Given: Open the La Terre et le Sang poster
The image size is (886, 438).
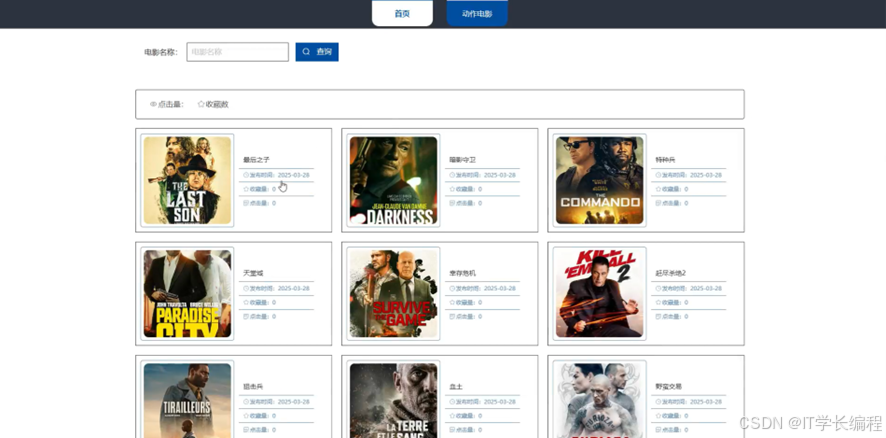Looking at the screenshot, I should (393, 401).
